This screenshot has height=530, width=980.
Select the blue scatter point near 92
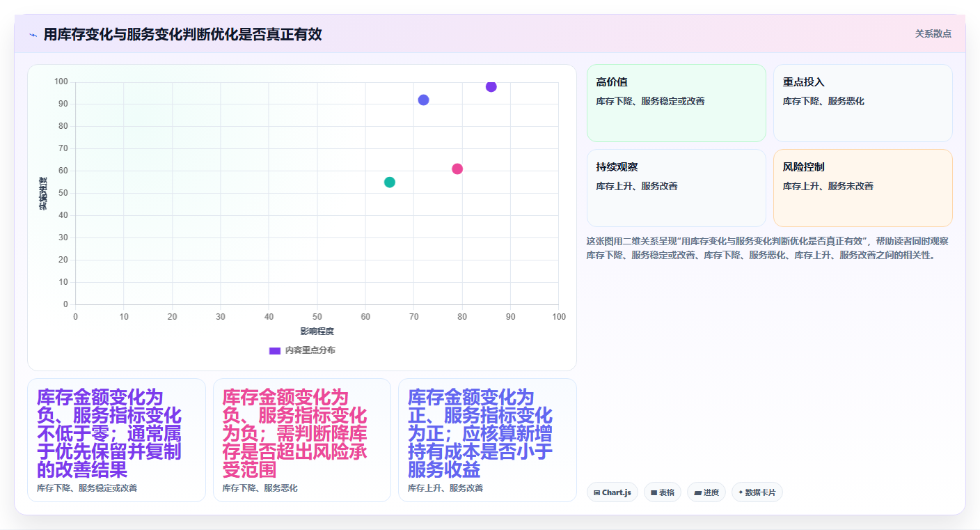pos(423,100)
